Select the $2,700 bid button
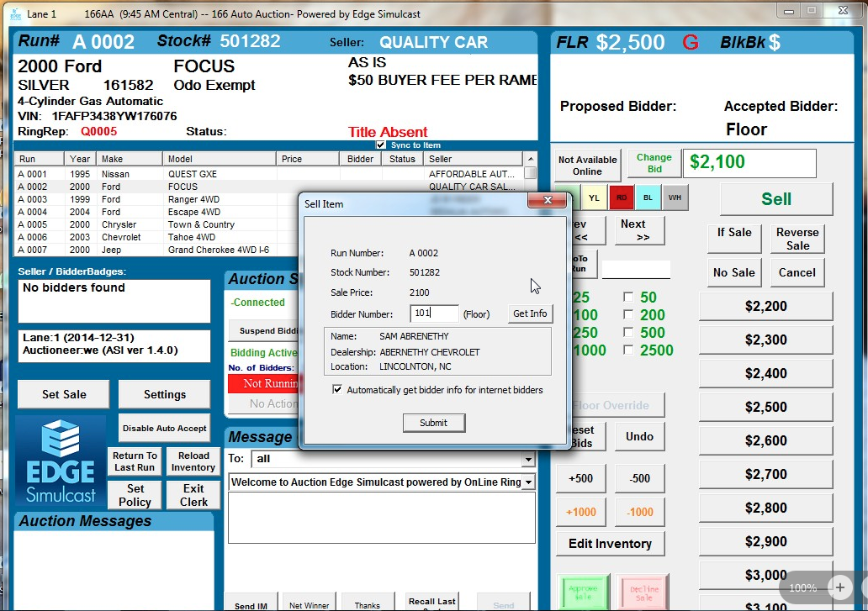Image resolution: width=868 pixels, height=611 pixels. click(765, 474)
